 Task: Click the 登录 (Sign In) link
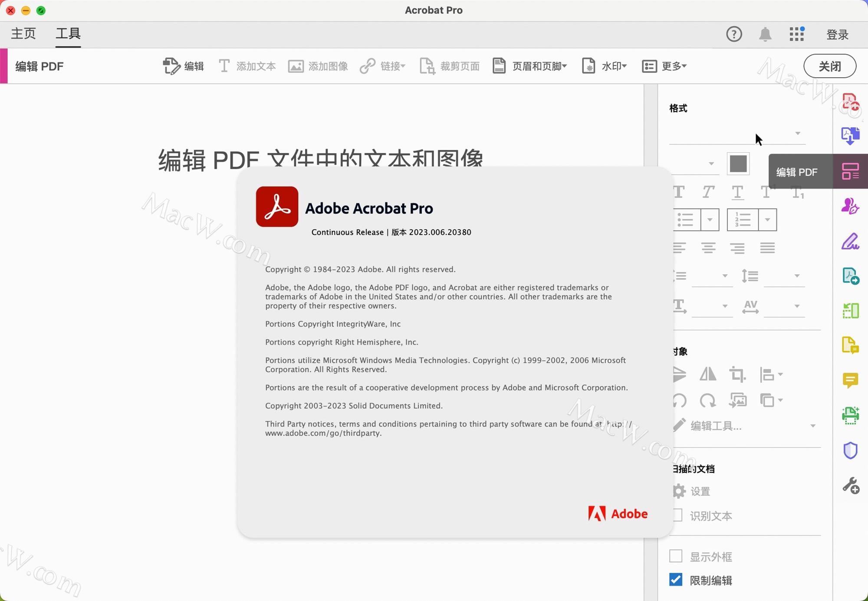[x=837, y=34]
